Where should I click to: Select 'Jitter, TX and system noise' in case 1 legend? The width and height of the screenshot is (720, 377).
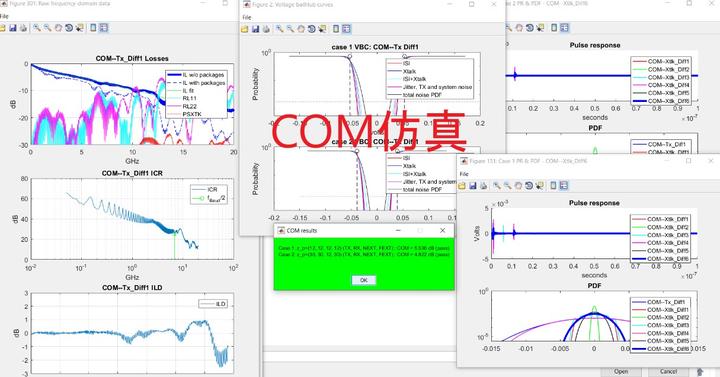point(430,87)
